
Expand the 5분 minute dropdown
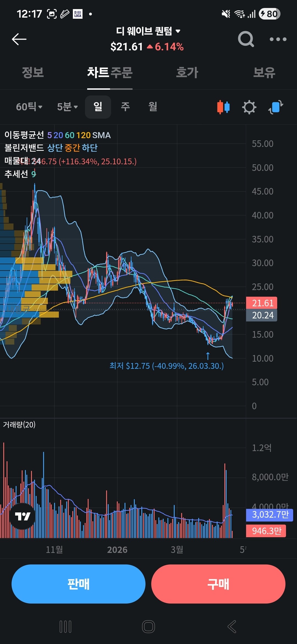tap(67, 107)
